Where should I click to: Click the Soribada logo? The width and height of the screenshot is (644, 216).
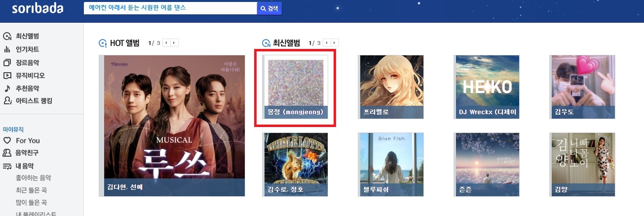(38, 9)
